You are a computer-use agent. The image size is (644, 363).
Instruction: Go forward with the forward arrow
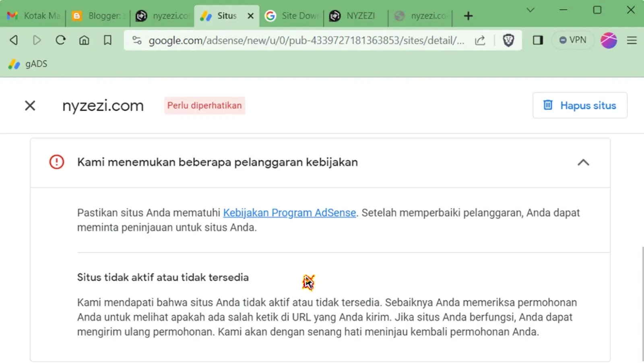click(x=37, y=40)
